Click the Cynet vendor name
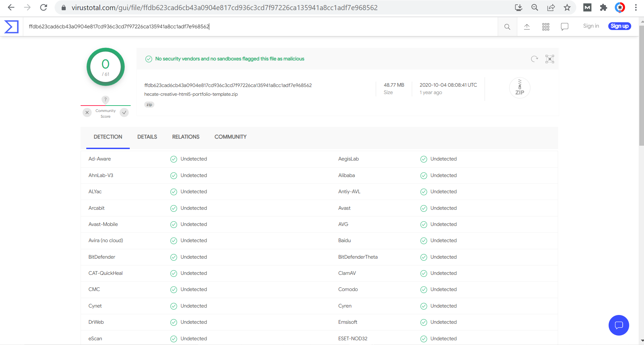This screenshot has height=345, width=644. click(95, 306)
